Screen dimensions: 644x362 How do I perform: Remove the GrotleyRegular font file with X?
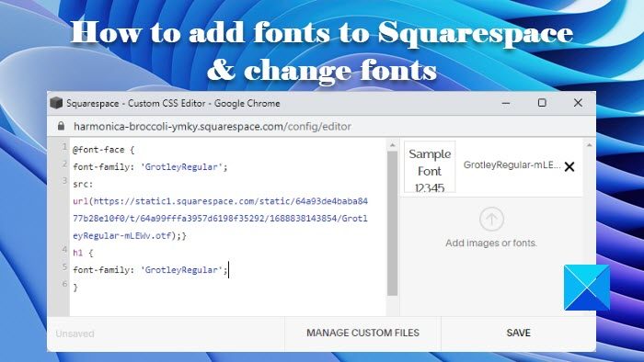tap(569, 166)
